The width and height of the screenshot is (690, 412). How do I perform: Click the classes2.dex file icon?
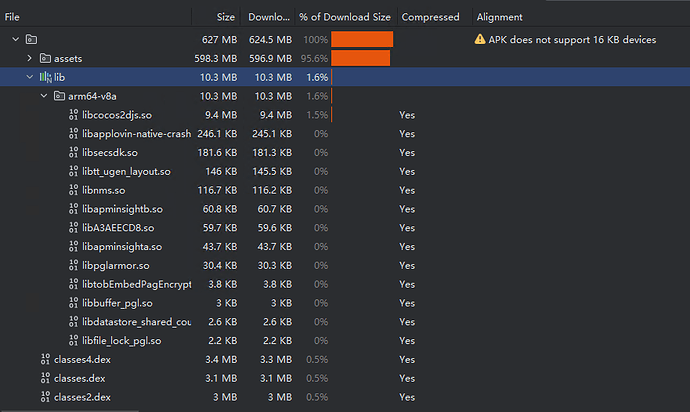(45, 397)
